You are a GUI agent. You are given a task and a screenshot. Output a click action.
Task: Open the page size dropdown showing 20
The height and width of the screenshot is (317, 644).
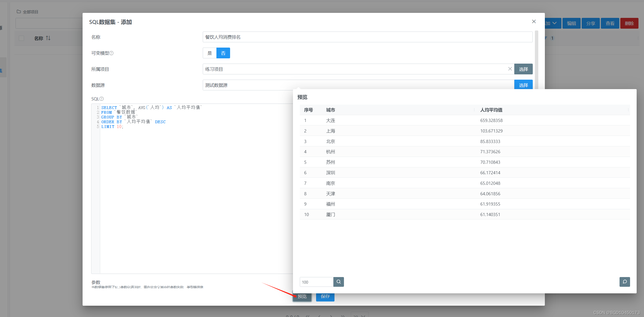click(360, 315)
